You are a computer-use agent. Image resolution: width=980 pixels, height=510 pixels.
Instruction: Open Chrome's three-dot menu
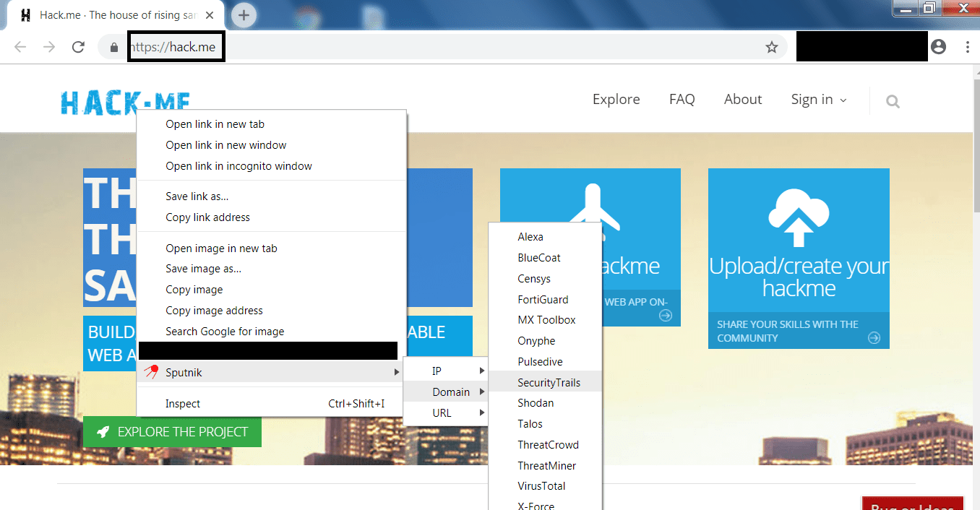968,46
